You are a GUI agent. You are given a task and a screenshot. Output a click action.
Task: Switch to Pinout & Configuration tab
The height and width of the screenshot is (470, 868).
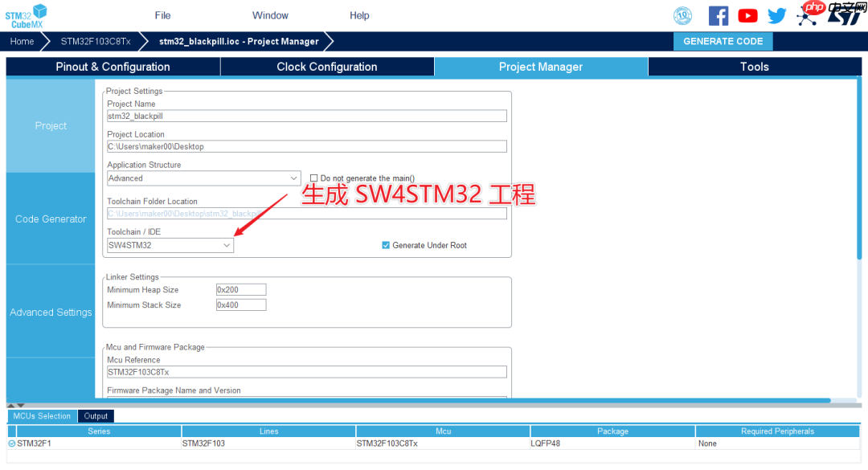(113, 67)
